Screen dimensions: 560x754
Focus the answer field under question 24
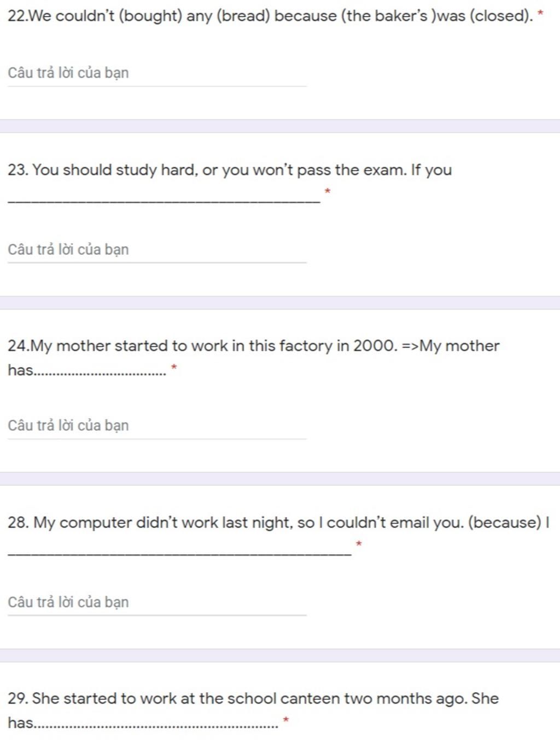pyautogui.click(x=157, y=426)
